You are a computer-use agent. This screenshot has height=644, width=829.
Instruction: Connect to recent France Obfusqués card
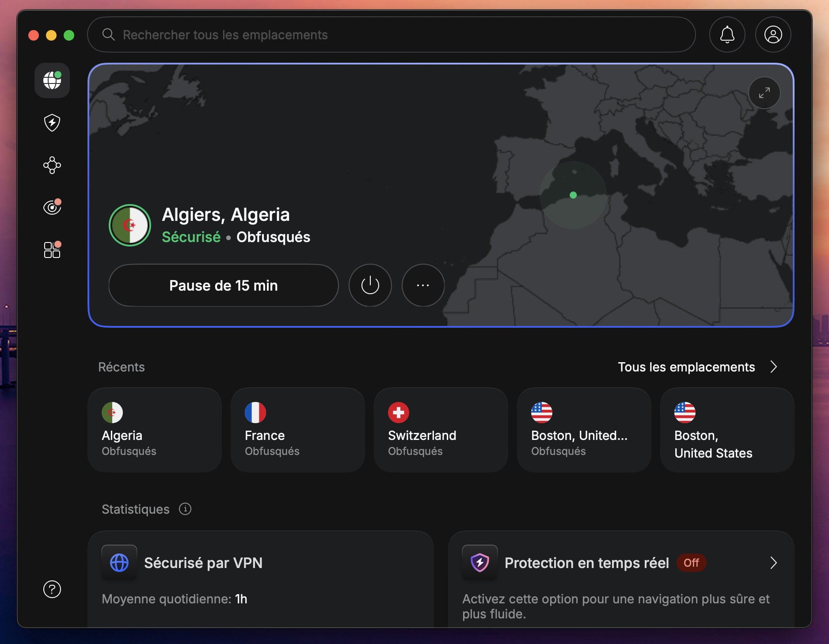click(x=298, y=430)
